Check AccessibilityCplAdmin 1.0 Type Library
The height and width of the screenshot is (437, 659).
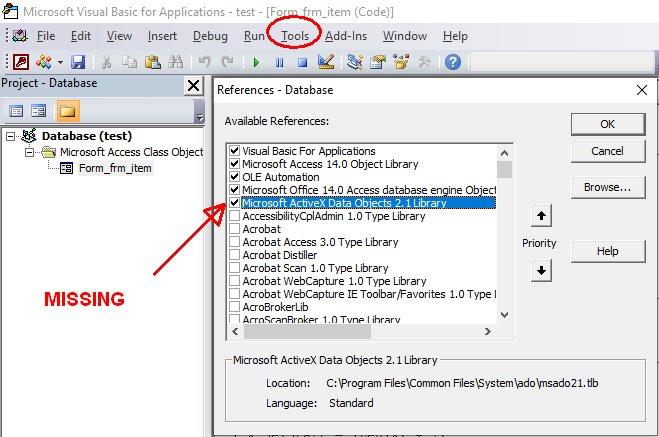coord(235,216)
